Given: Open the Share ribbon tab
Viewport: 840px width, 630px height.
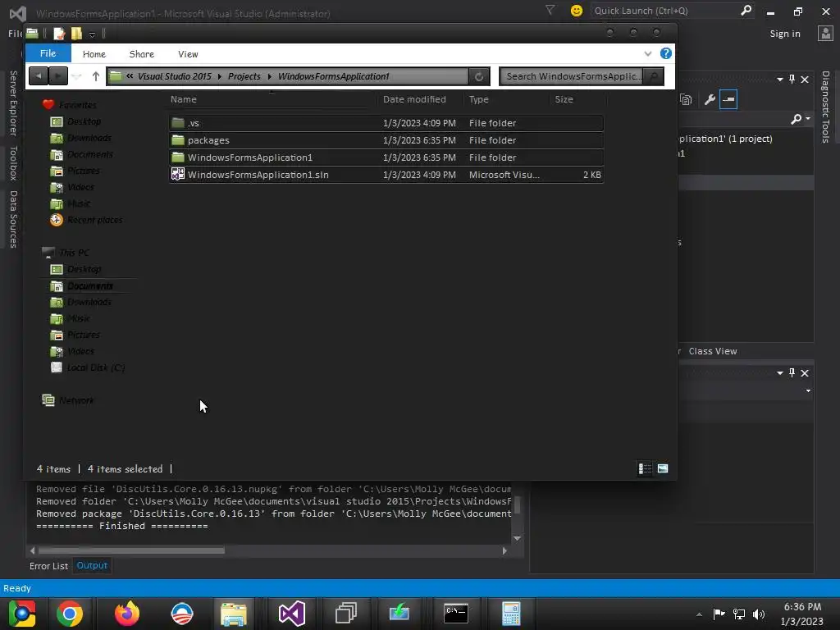Looking at the screenshot, I should pyautogui.click(x=141, y=54).
